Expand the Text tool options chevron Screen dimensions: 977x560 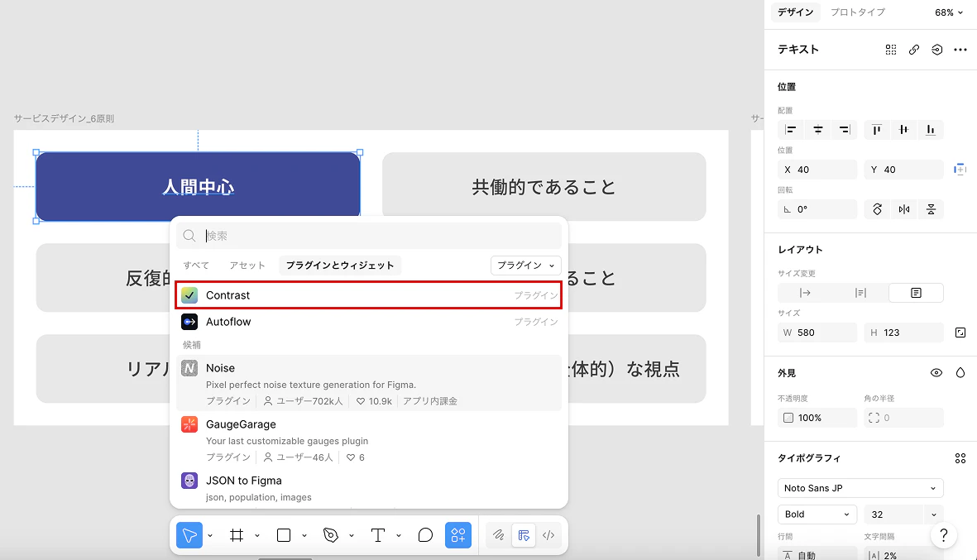coord(398,536)
